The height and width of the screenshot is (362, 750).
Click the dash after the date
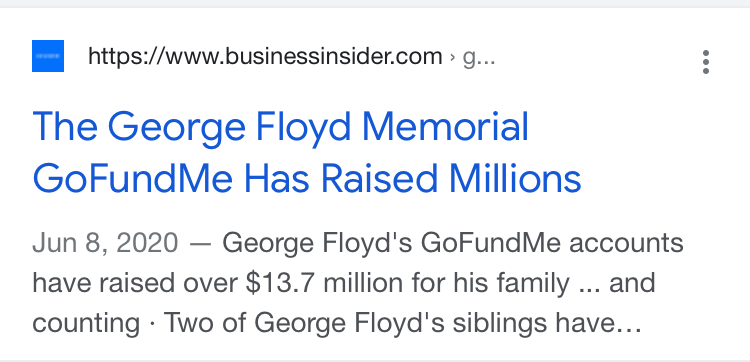click(200, 243)
